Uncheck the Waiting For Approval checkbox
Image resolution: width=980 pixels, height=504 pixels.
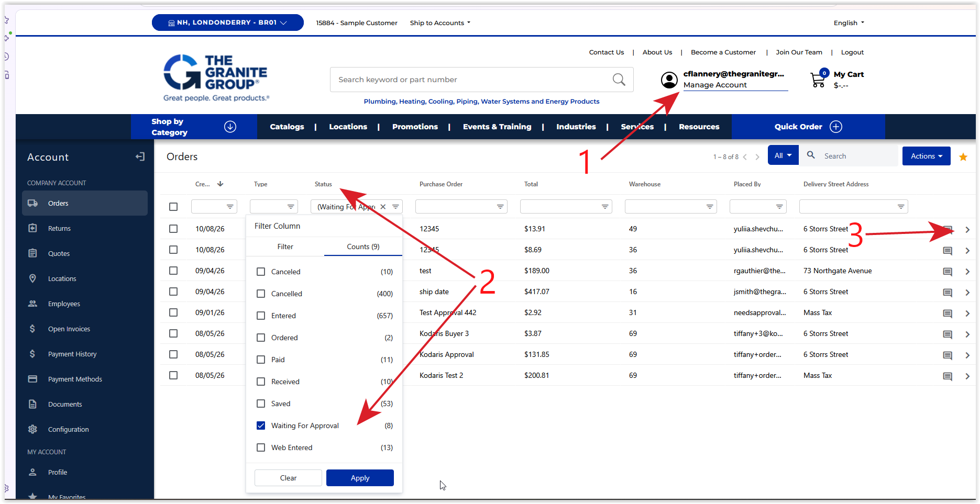pyautogui.click(x=261, y=425)
